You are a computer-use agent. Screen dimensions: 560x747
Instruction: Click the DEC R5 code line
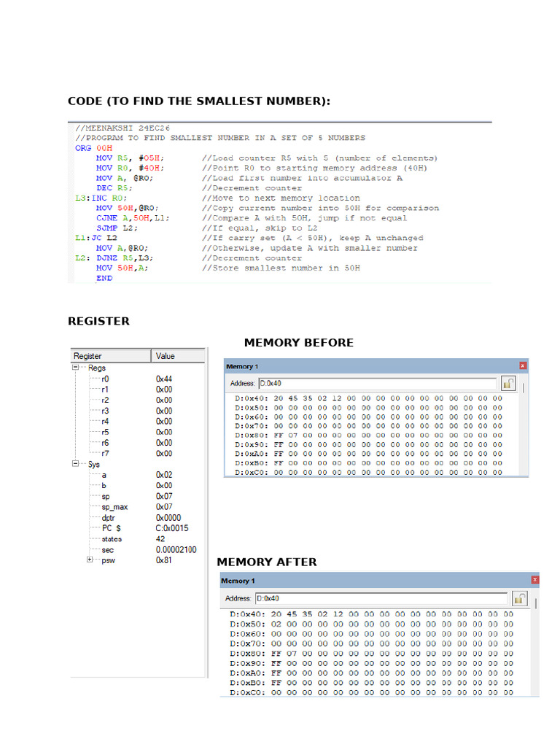click(114, 188)
